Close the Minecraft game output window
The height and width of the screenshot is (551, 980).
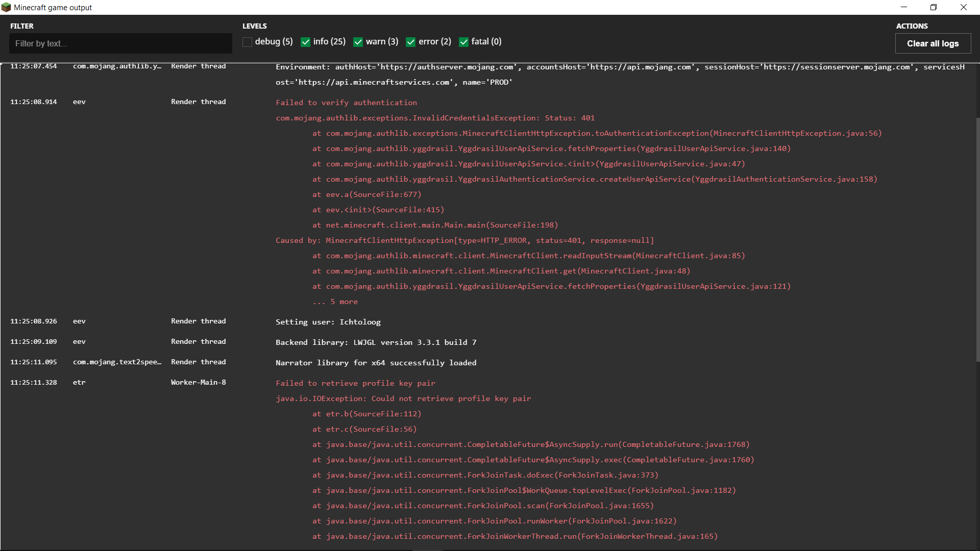[x=964, y=7]
